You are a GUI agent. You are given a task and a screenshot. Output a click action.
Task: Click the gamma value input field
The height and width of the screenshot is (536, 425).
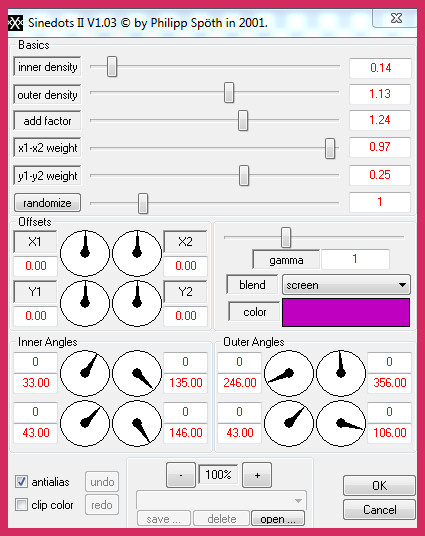point(355,259)
